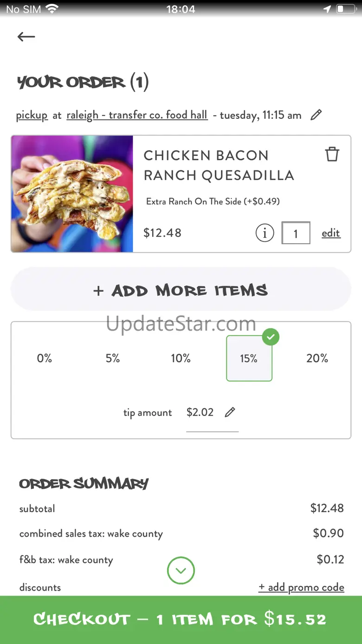Viewport: 362px width, 644px height.
Task: Tap the quantity input field
Action: 296,233
